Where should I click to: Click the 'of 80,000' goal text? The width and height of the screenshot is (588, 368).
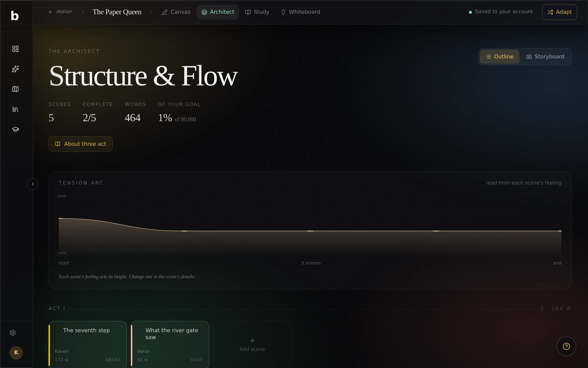coord(185,119)
